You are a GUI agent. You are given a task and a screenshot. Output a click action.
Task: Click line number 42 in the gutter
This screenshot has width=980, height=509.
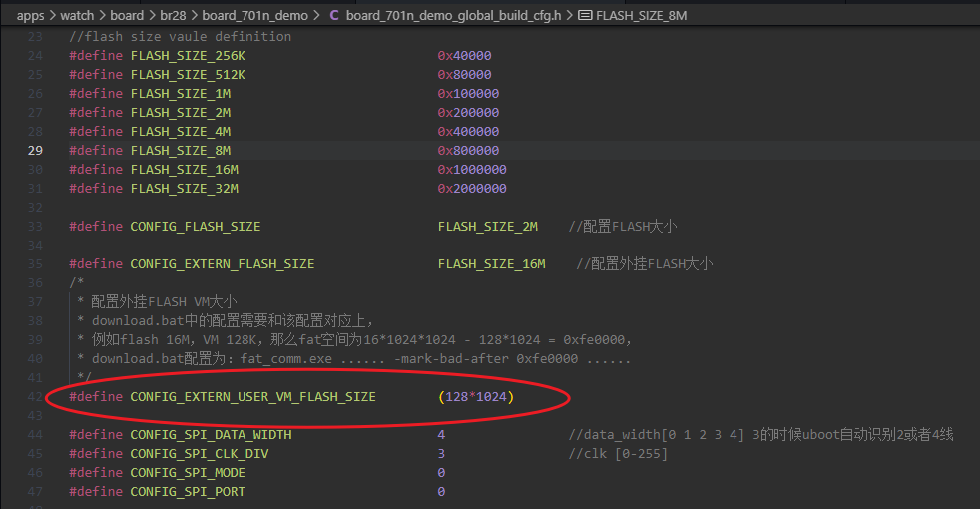35,397
